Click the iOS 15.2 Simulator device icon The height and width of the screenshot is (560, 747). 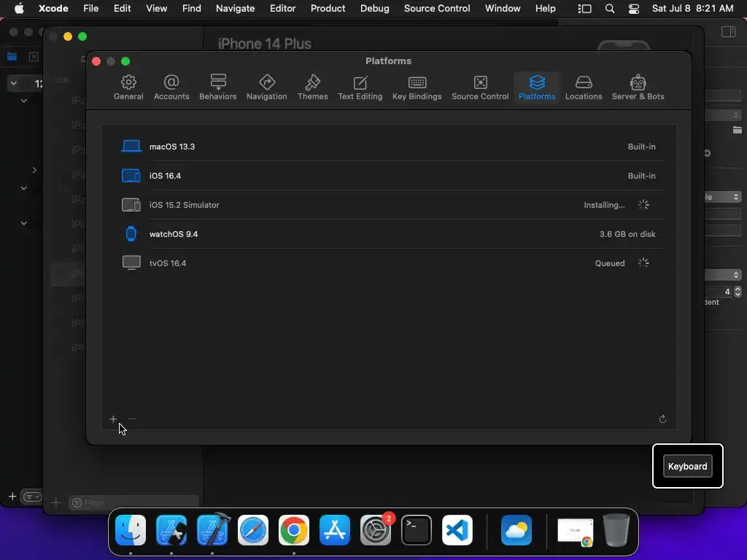pos(131,205)
